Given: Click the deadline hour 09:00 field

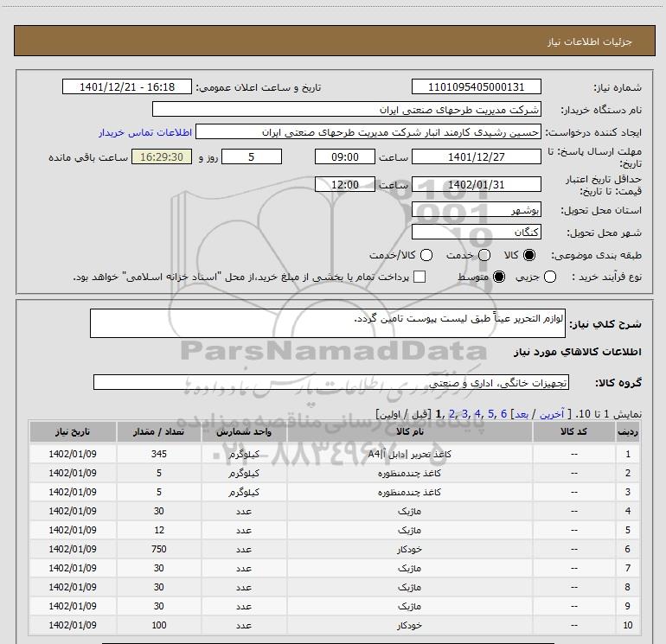Looking at the screenshot, I should pos(345,156).
